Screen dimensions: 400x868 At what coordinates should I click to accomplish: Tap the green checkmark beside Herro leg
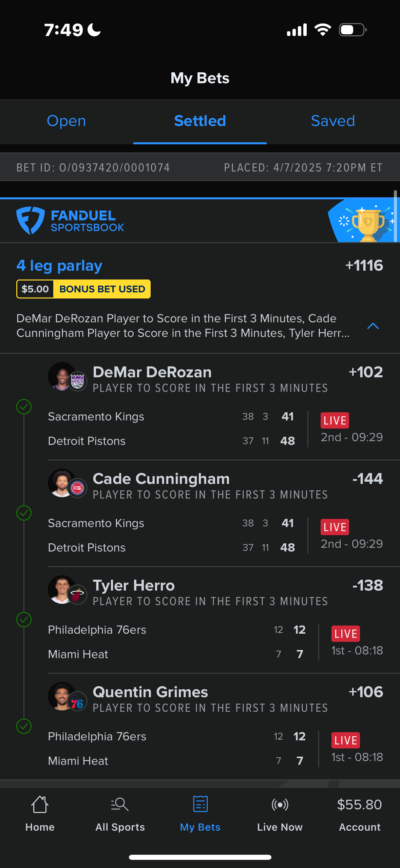[x=24, y=620]
